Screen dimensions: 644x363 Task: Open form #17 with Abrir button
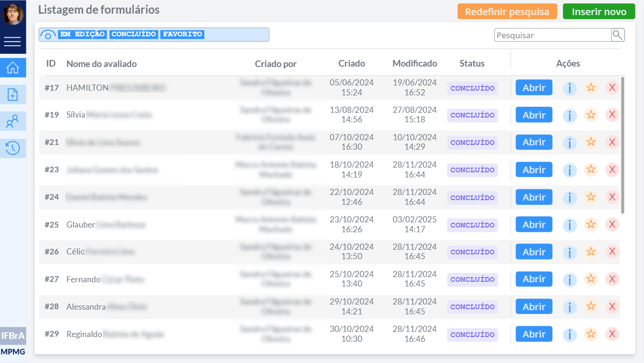click(x=534, y=87)
